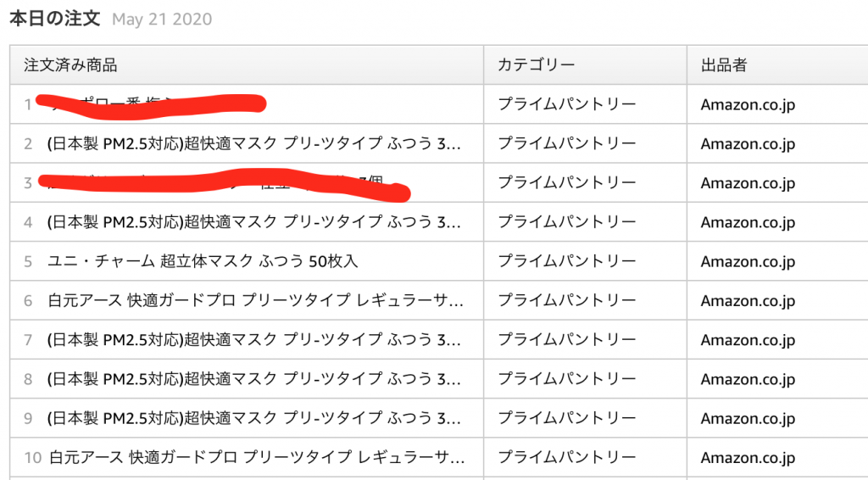The height and width of the screenshot is (480, 868).
Task: Click the redacted product in row 3
Action: (224, 183)
